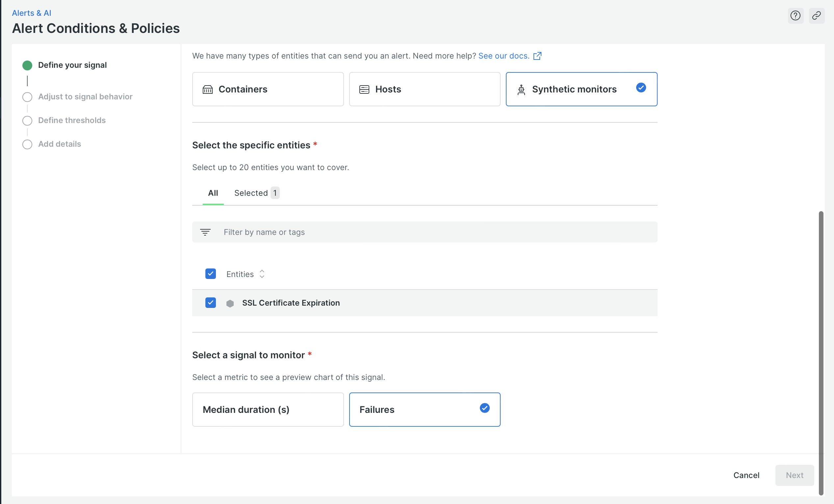
Task: Click the filter lines icon
Action: click(x=205, y=232)
